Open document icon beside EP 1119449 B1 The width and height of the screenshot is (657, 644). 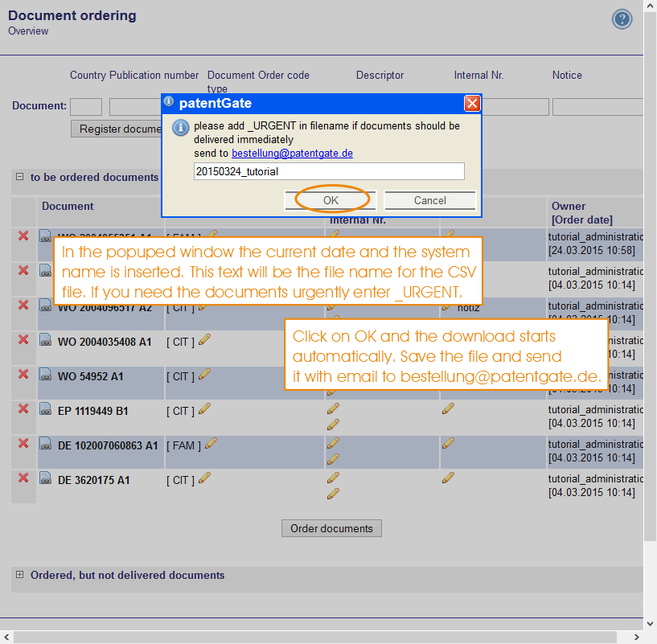coord(45,408)
